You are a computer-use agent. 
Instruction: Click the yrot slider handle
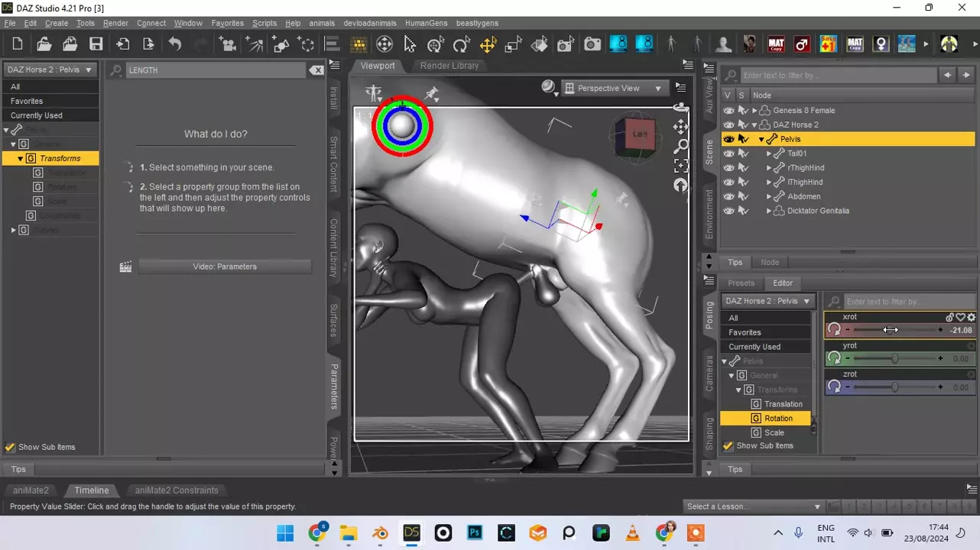point(894,358)
